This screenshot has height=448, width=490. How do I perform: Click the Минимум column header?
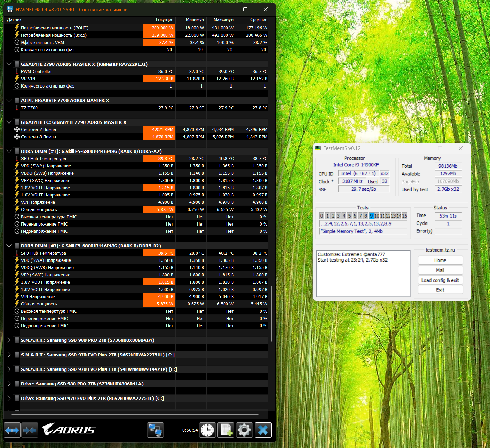click(x=191, y=20)
